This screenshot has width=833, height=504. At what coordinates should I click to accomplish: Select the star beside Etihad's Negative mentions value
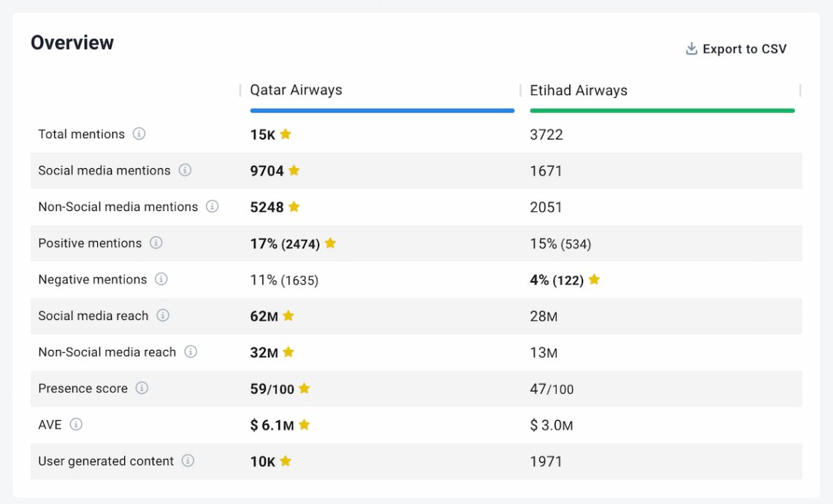(x=593, y=279)
